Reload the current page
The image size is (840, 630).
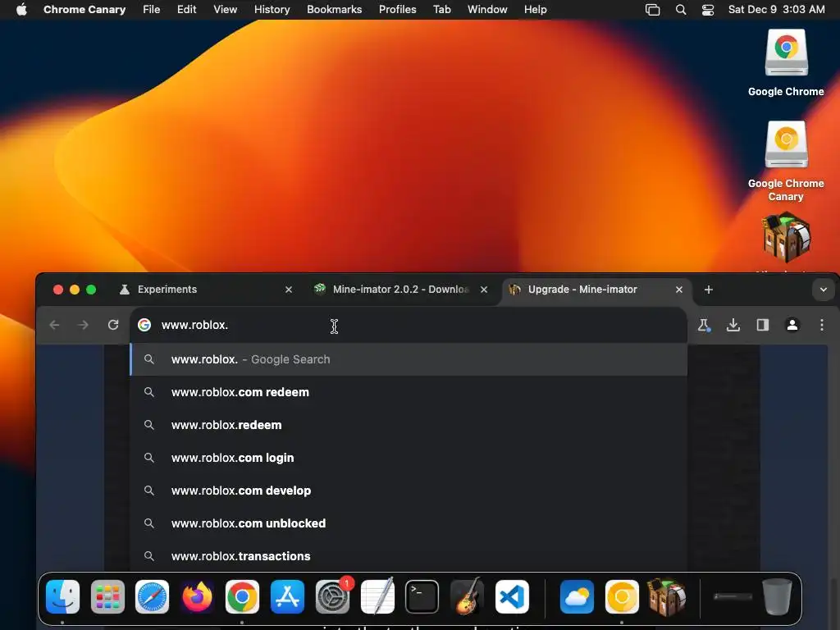coord(113,325)
